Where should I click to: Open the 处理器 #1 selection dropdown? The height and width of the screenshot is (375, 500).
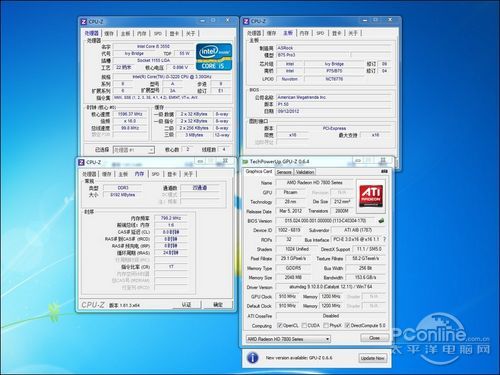point(134,150)
